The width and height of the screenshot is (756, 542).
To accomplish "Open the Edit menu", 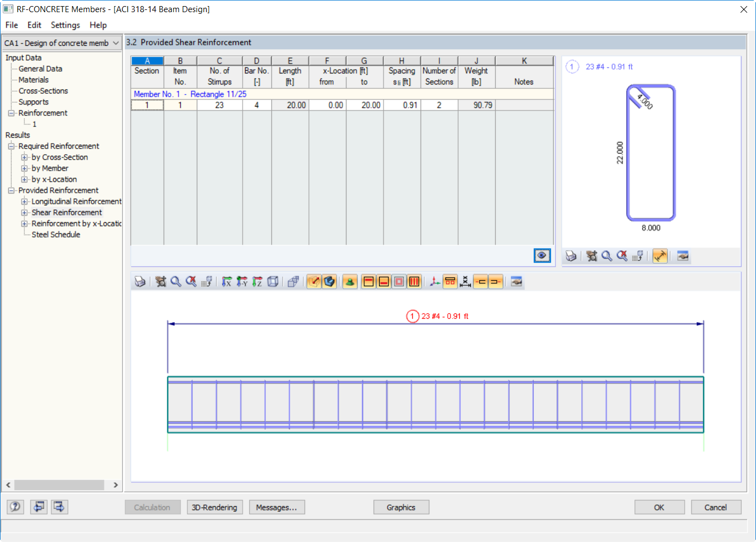I will [x=34, y=25].
